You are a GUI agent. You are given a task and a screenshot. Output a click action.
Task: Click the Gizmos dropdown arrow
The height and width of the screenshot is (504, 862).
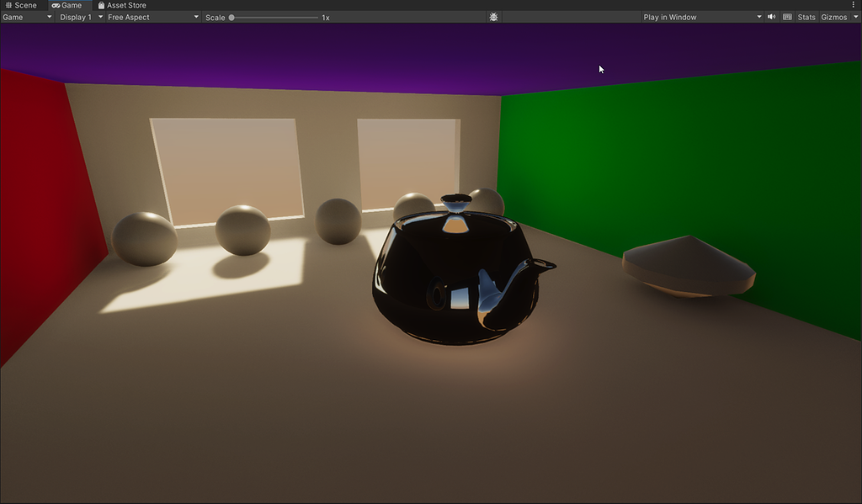pyautogui.click(x=855, y=16)
